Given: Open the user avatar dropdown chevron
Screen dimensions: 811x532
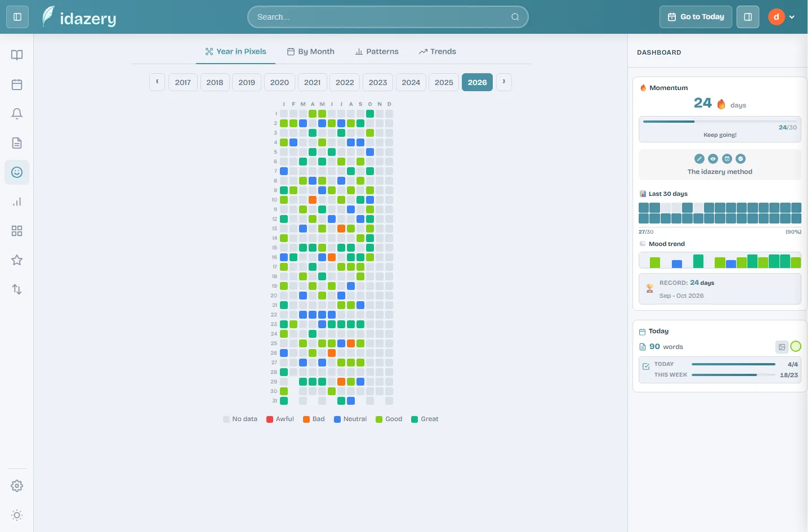Looking at the screenshot, I should [792, 17].
